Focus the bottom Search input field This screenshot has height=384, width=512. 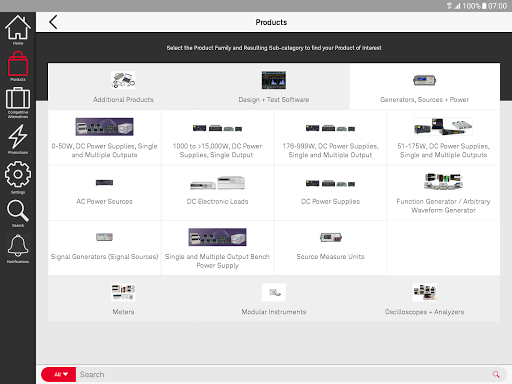click(x=283, y=374)
